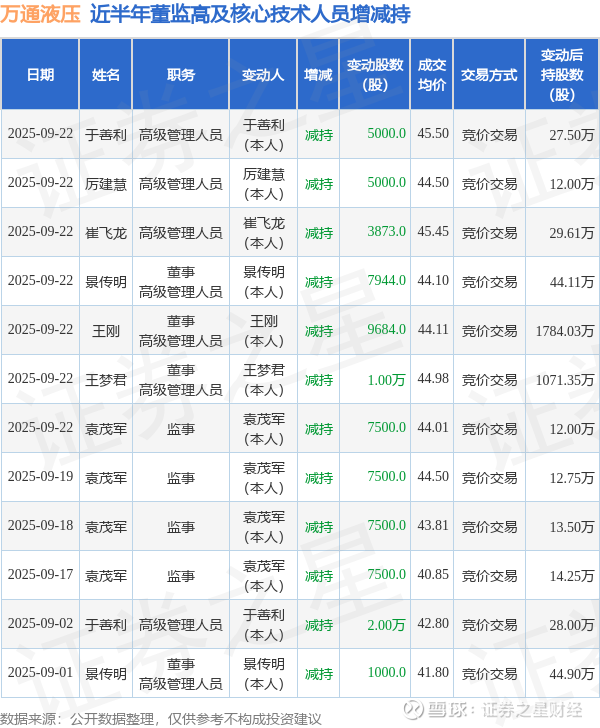Click the 2025-09-17 date cell
This screenshot has height=728, width=600.
coord(40,575)
